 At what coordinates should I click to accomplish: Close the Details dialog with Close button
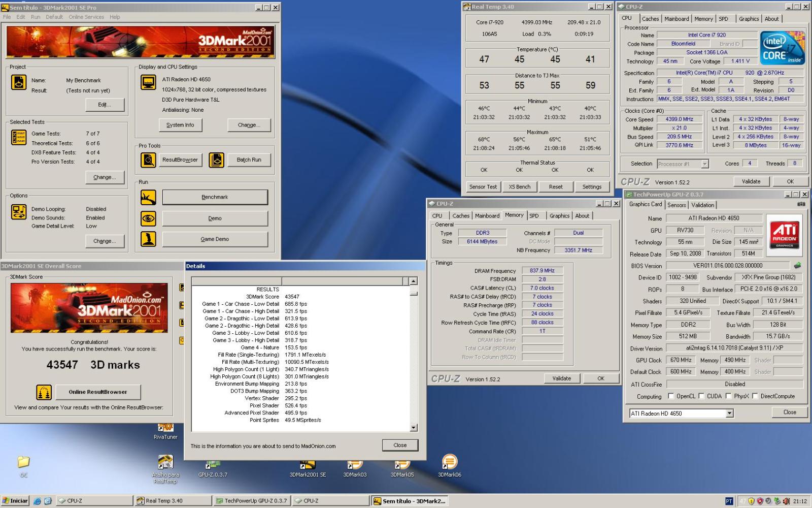coord(400,445)
